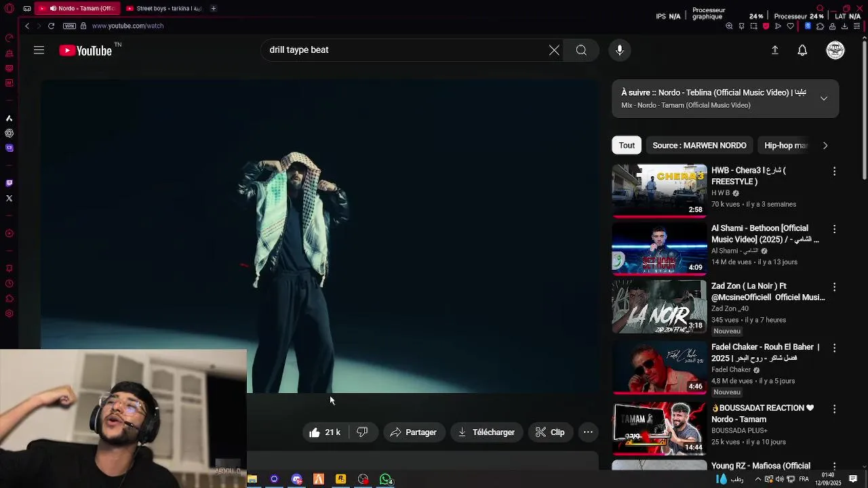Image resolution: width=868 pixels, height=488 pixels.
Task: Click the Télécharger download button
Action: 486,432
